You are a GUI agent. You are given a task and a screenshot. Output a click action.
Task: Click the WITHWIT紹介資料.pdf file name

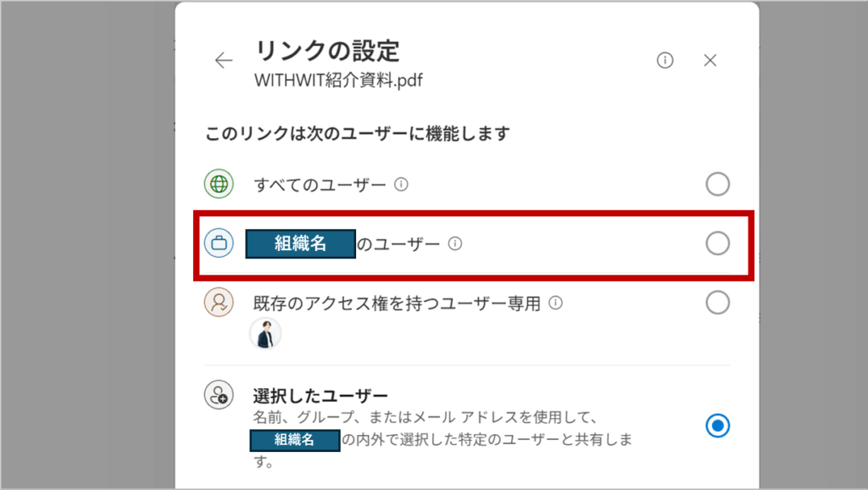[338, 81]
